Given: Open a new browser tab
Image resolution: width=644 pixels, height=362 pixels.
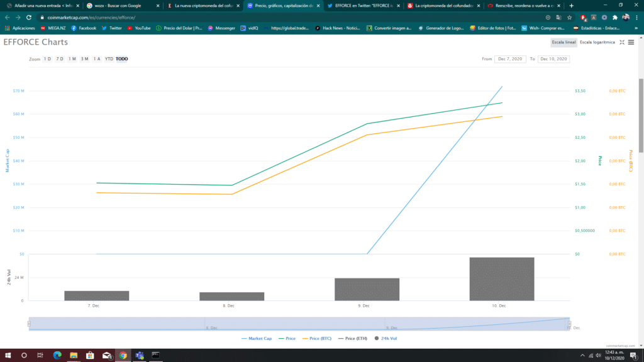Looking at the screenshot, I should [571, 6].
